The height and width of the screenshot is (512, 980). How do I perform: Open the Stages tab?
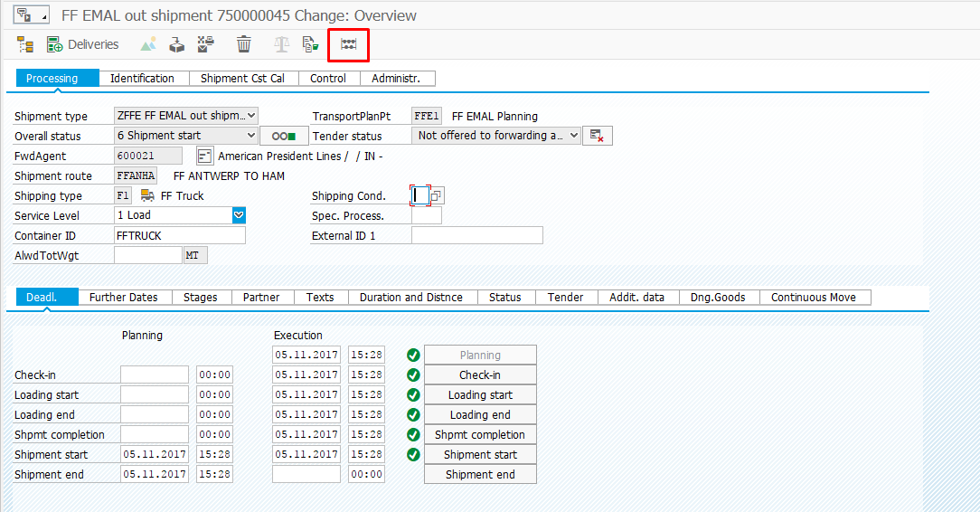point(201,297)
